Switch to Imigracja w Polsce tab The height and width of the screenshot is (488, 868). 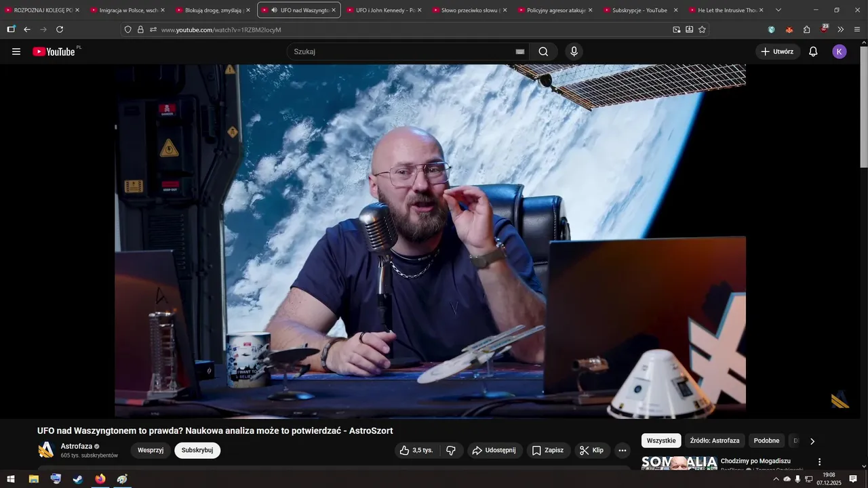coord(127,10)
